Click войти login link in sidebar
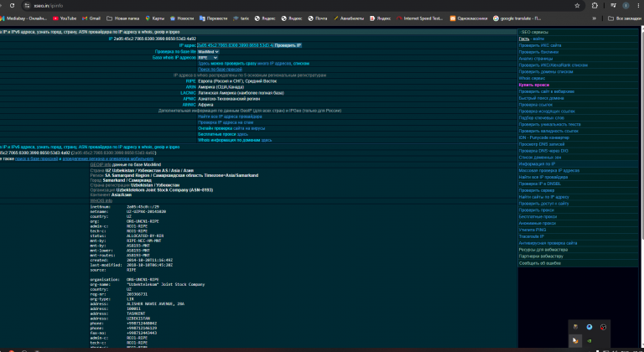 (538, 39)
